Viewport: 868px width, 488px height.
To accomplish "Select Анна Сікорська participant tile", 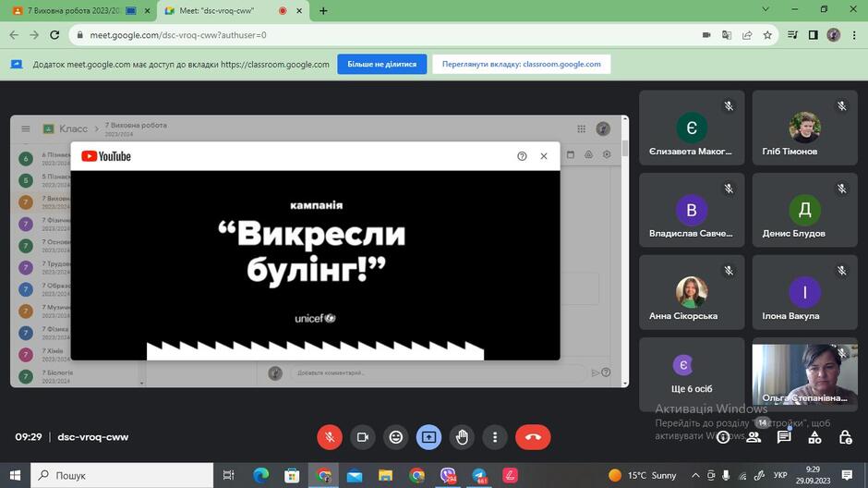I will point(692,292).
